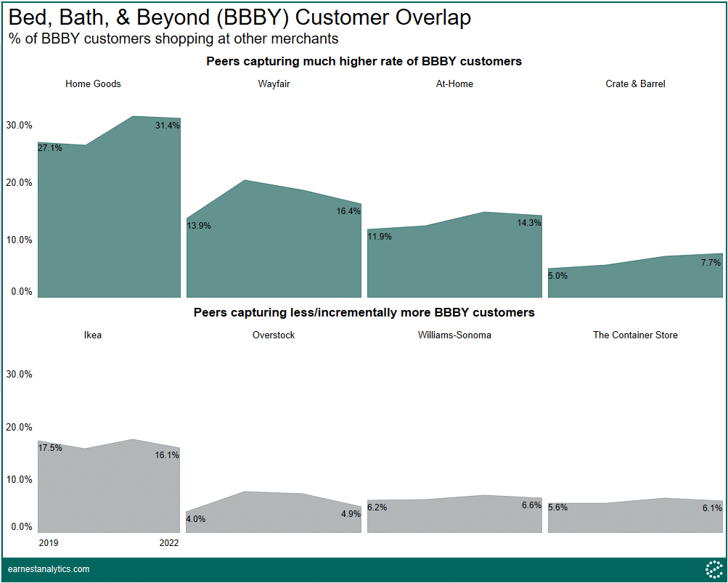This screenshot has width=728, height=583.
Task: Click the 2022 x-axis label
Action: pyautogui.click(x=169, y=543)
